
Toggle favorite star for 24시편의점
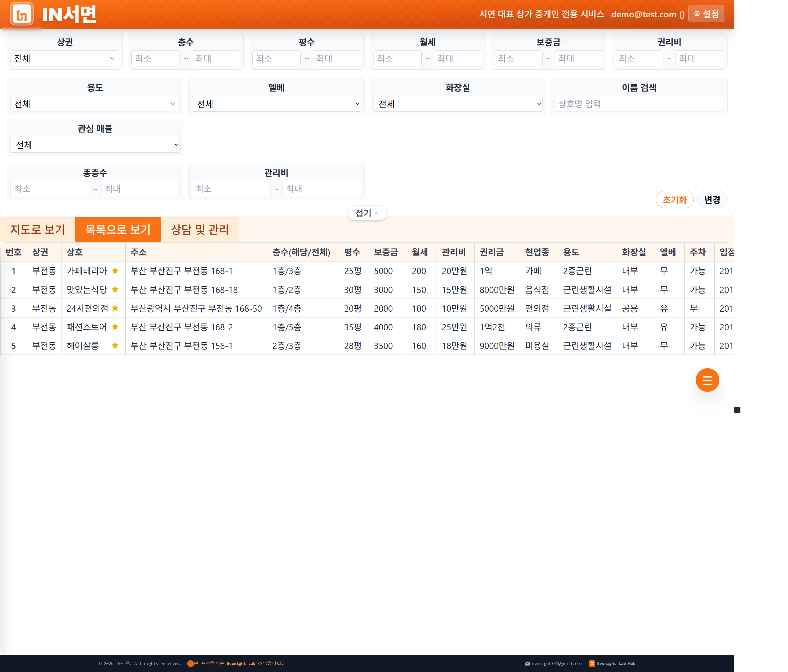coord(115,308)
